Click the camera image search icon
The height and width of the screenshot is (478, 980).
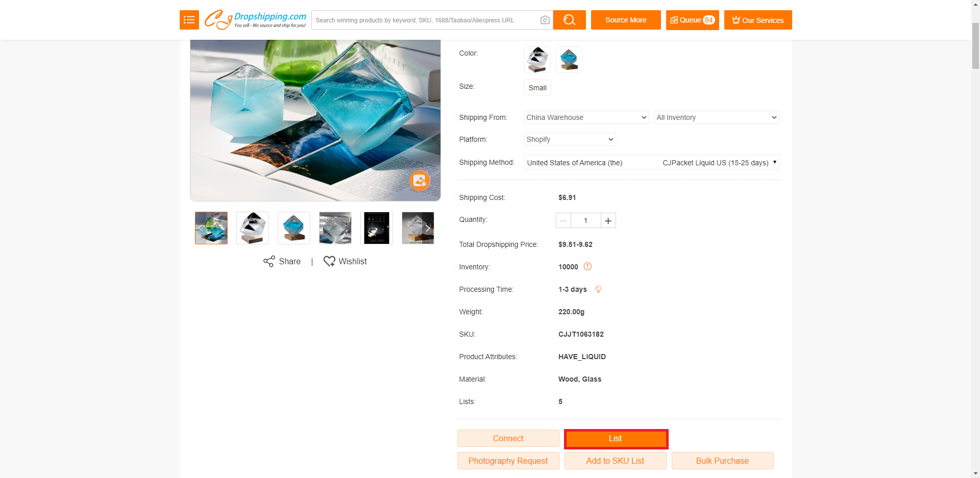click(545, 20)
